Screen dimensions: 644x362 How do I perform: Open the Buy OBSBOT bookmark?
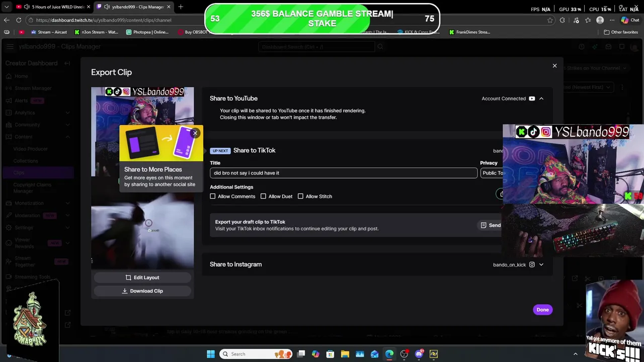(x=193, y=32)
